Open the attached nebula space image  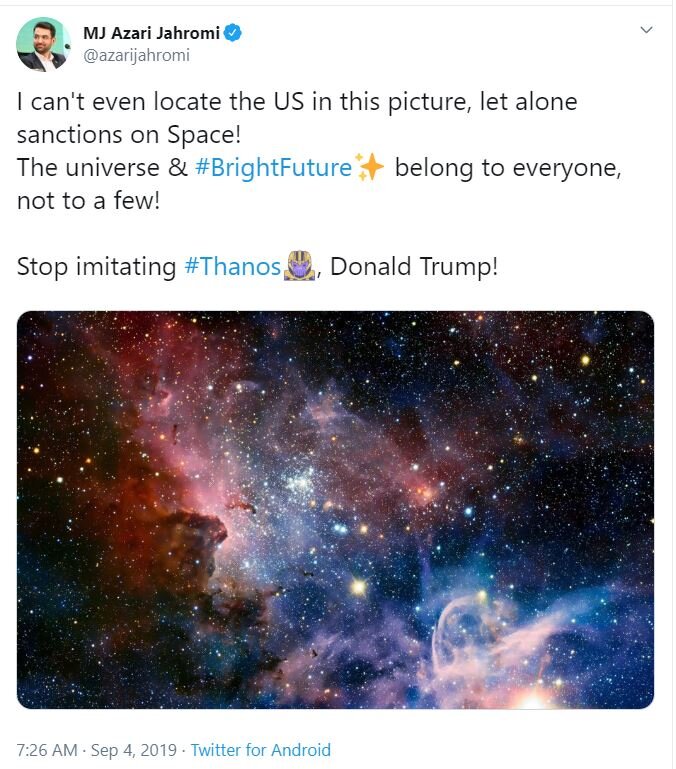coord(336,510)
